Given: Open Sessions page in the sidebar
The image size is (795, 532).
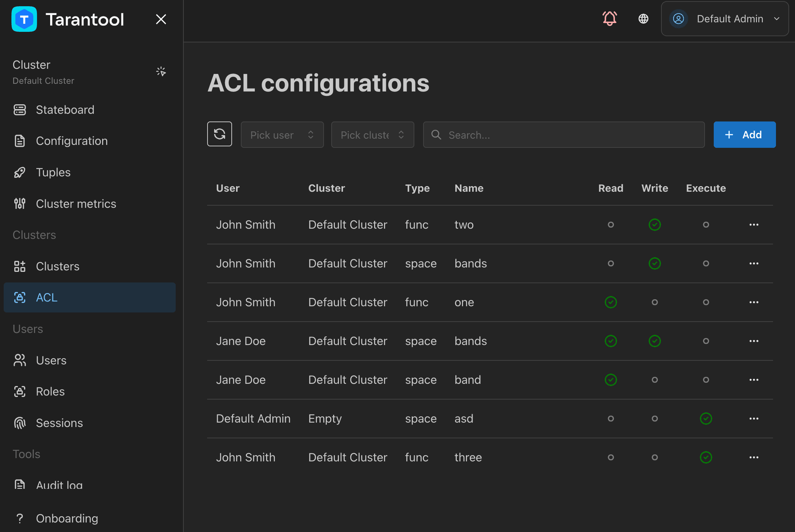Looking at the screenshot, I should pos(90,423).
